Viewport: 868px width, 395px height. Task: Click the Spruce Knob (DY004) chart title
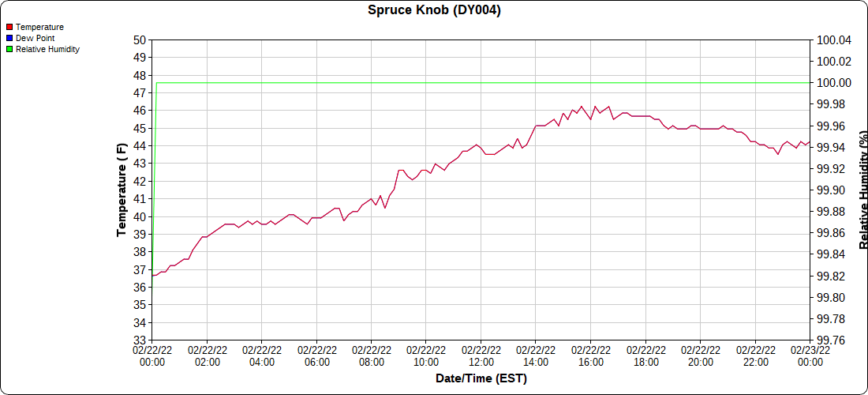(434, 10)
